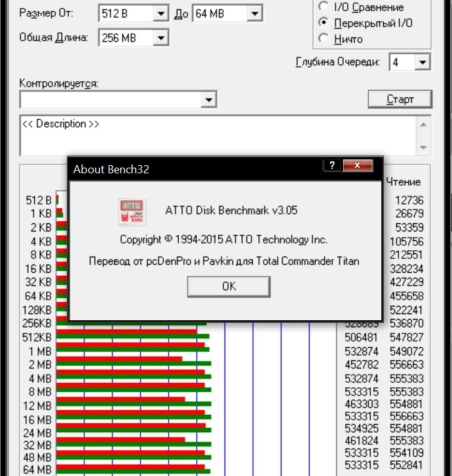This screenshot has height=476, width=452.
Task: Click write value 506481 for 512KB
Action: [x=361, y=337]
